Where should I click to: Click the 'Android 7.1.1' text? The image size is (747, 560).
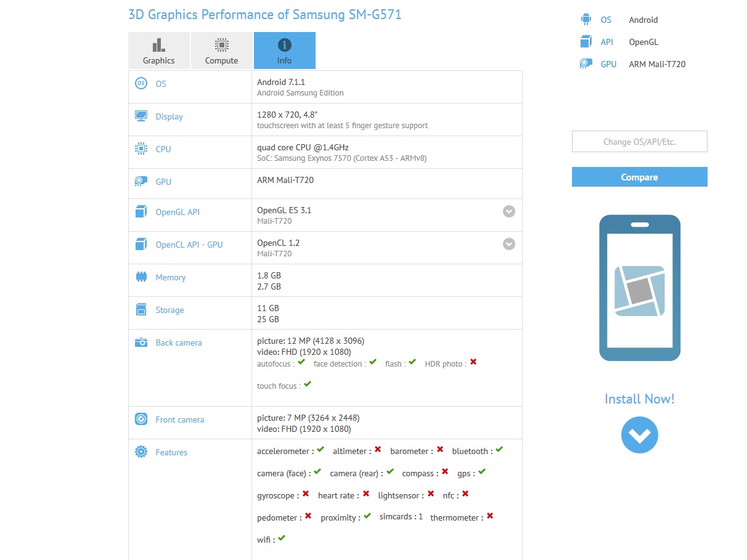281,82
